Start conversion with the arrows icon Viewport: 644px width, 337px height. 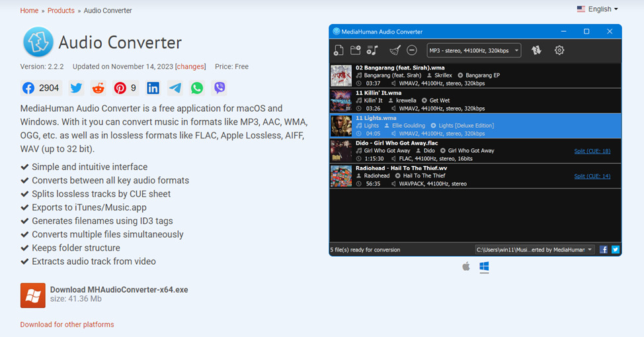point(536,50)
